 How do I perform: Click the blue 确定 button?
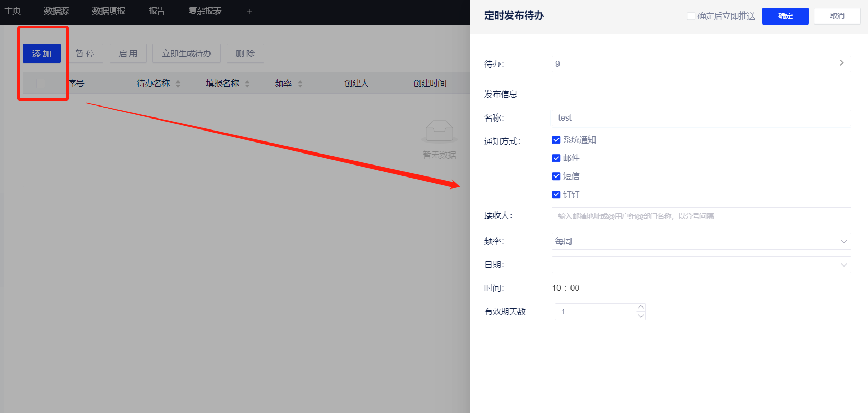(785, 16)
